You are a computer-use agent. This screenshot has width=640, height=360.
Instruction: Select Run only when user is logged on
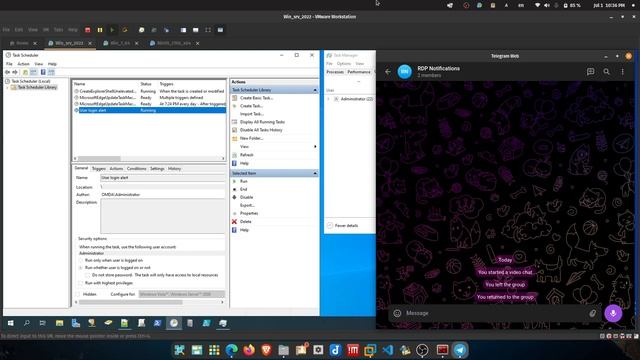pos(81,260)
